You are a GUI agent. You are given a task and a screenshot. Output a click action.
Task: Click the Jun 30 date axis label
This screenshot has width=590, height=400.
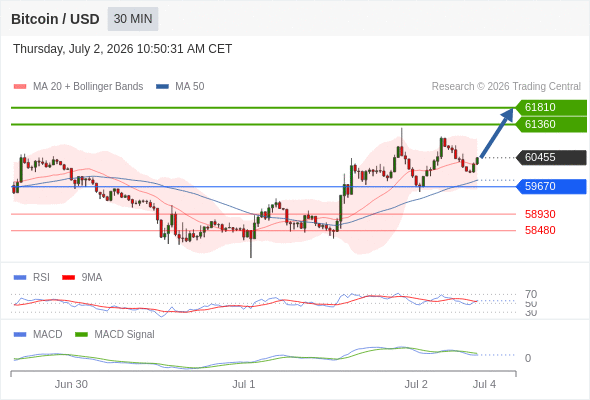71,384
